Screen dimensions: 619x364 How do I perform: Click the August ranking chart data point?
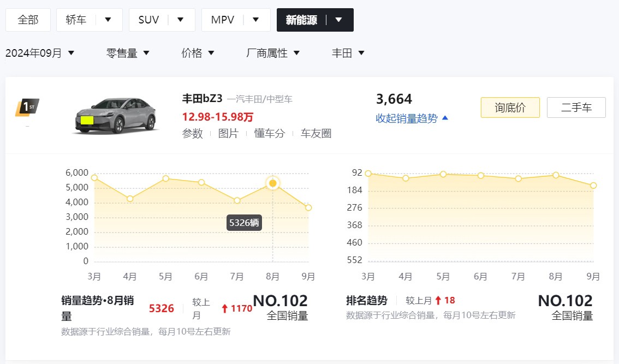pos(556,175)
